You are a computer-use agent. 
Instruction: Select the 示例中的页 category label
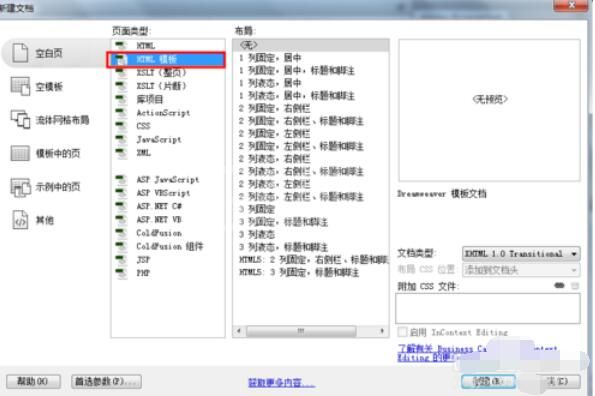(x=58, y=187)
